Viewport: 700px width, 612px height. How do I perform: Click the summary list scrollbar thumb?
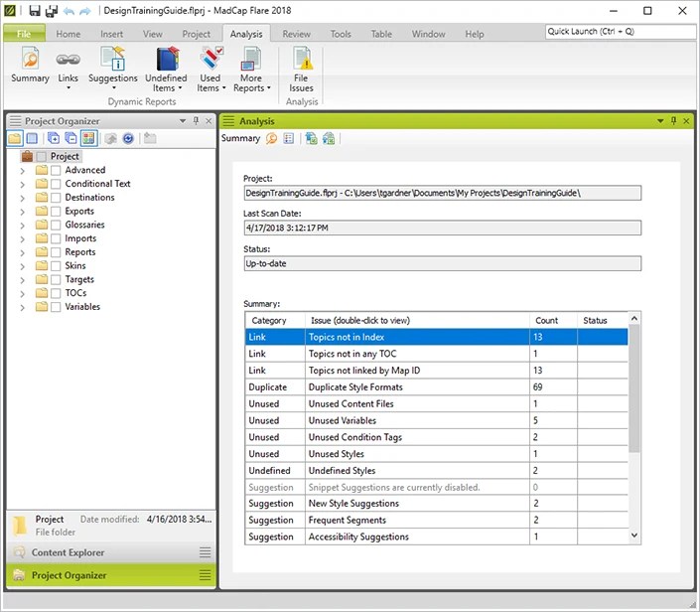pyautogui.click(x=633, y=388)
